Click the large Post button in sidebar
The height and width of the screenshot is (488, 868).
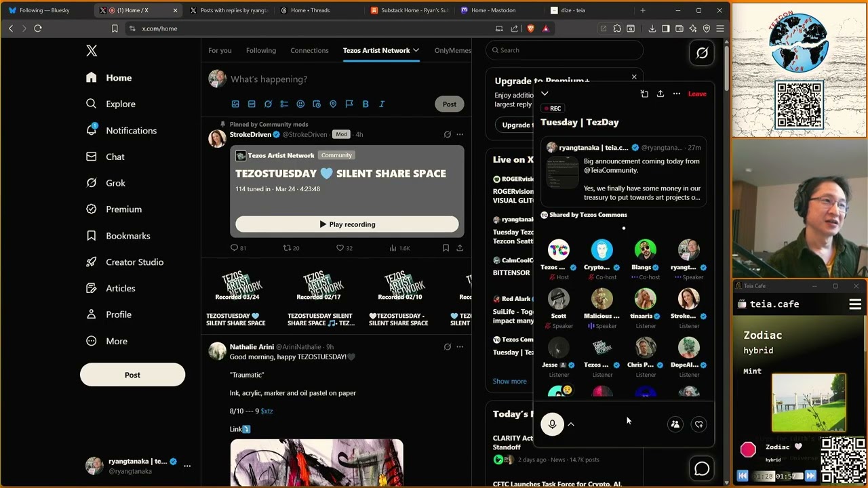(132, 375)
